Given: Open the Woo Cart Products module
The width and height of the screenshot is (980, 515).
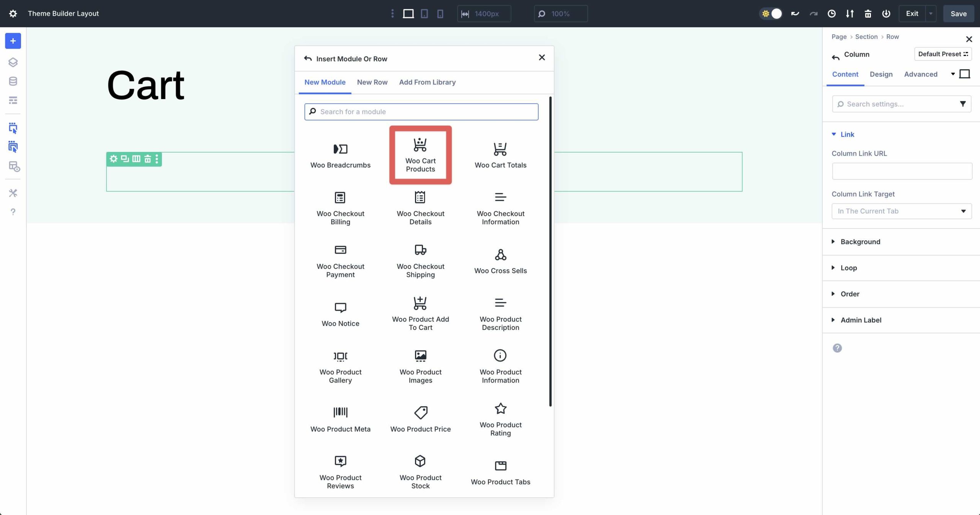Looking at the screenshot, I should 420,155.
